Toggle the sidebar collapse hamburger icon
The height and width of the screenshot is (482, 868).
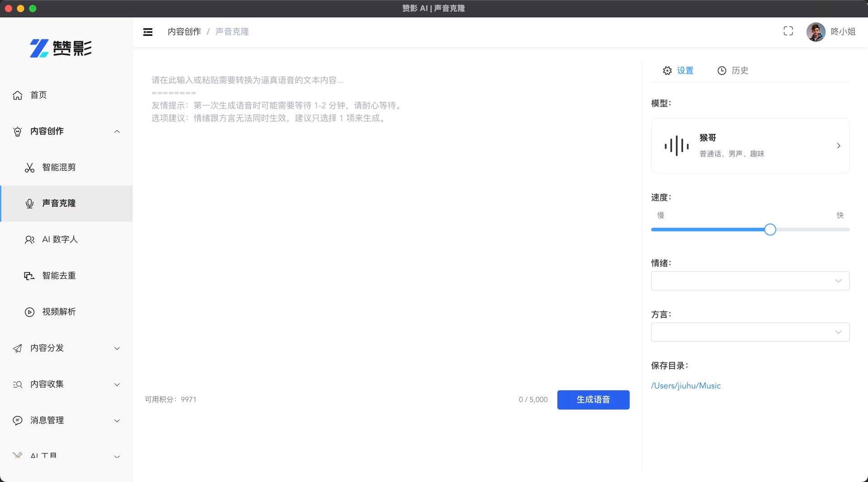pos(148,32)
